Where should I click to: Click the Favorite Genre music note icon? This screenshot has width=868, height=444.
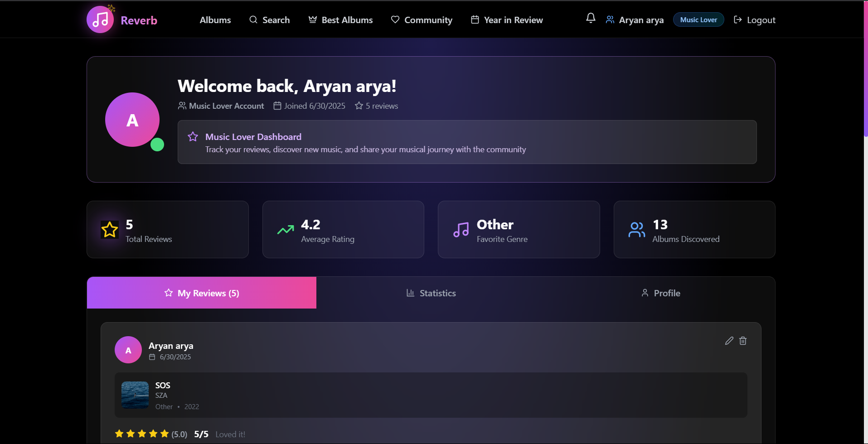(x=461, y=230)
